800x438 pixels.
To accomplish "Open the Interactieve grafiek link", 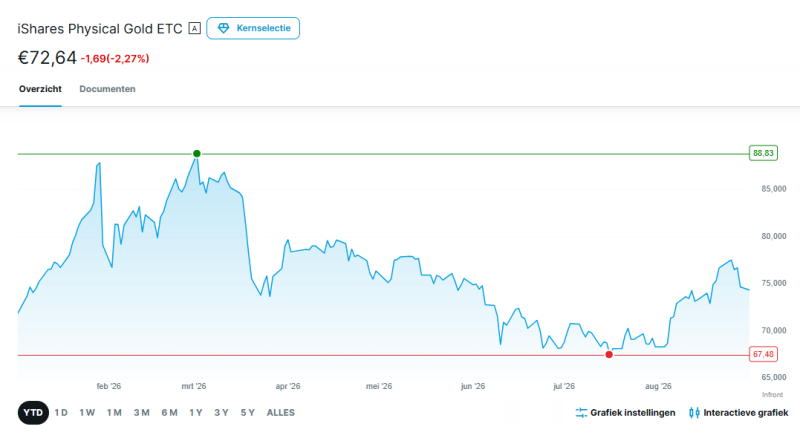I will (x=738, y=412).
